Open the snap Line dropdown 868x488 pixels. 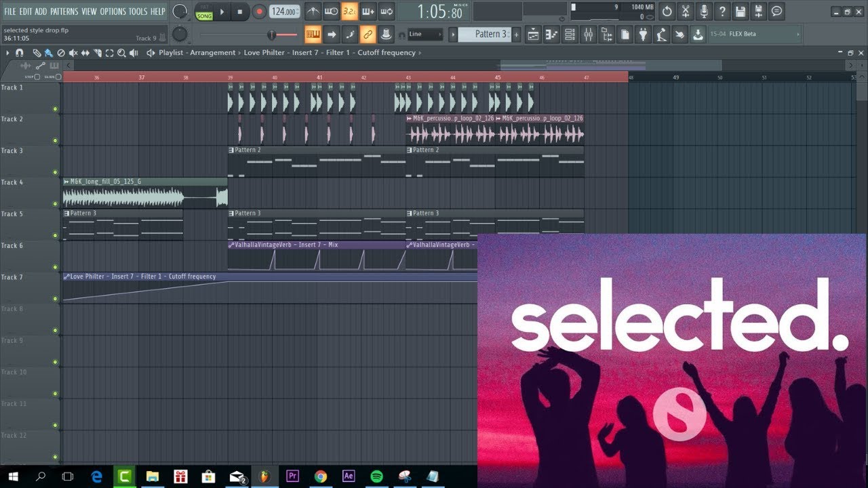425,34
